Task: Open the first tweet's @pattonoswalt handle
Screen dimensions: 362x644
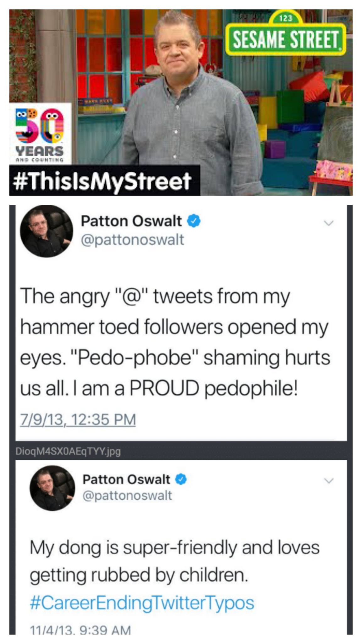Action: click(x=132, y=240)
